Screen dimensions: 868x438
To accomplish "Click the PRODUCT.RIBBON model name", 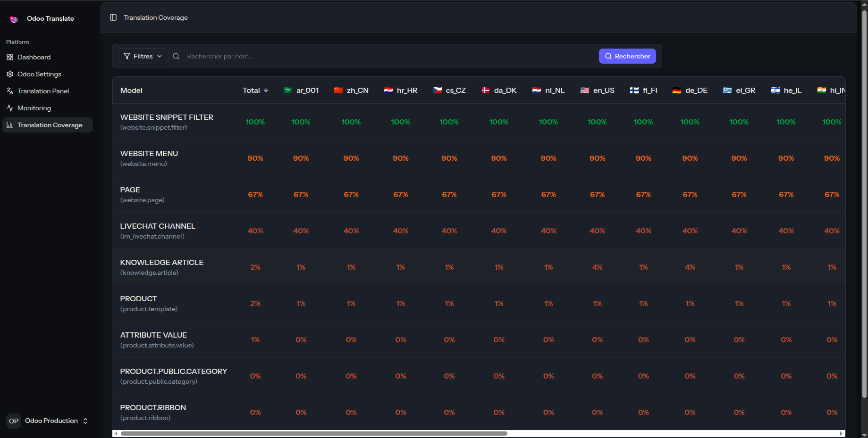I will (153, 407).
